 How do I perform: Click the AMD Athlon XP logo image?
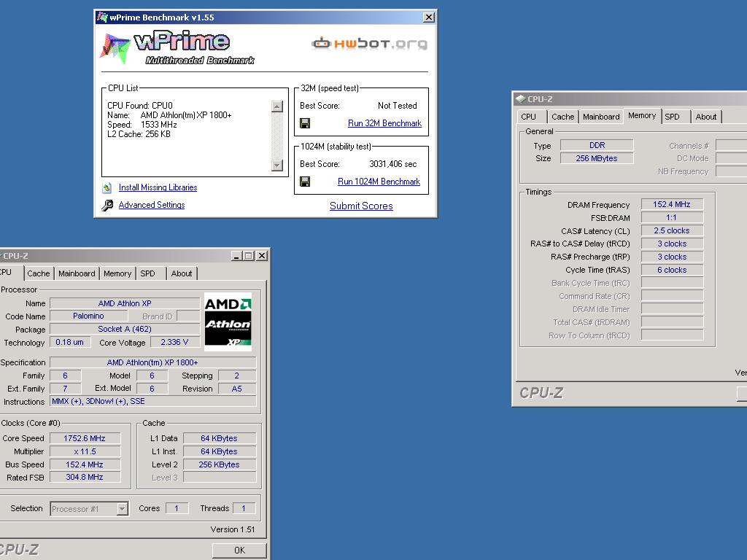[228, 322]
